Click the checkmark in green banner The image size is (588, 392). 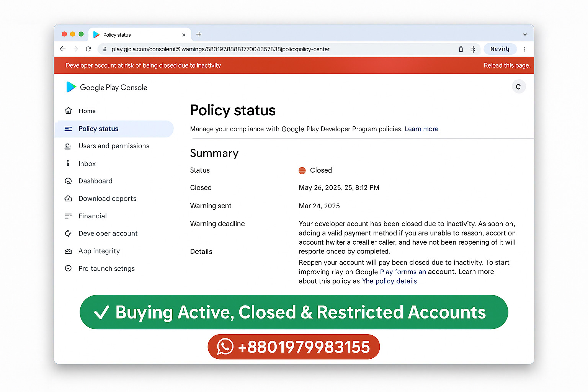tap(101, 312)
